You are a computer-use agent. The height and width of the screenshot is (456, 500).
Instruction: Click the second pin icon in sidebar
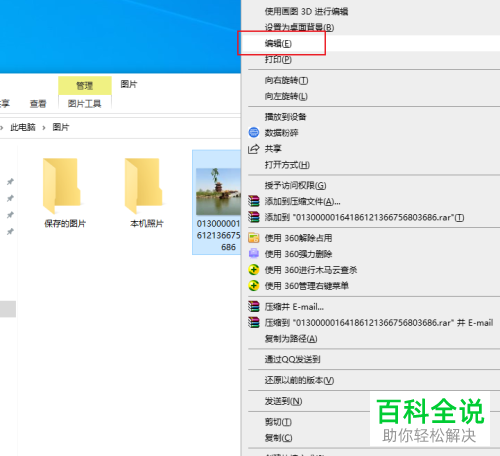[x=10, y=198]
